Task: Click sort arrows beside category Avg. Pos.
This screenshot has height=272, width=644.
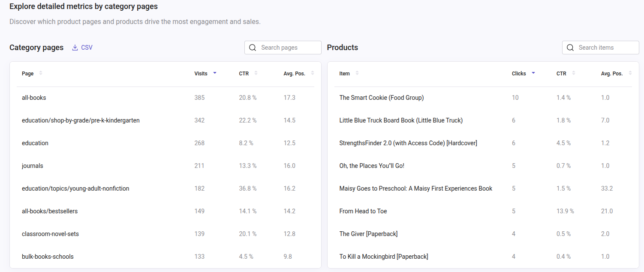Action: 313,73
